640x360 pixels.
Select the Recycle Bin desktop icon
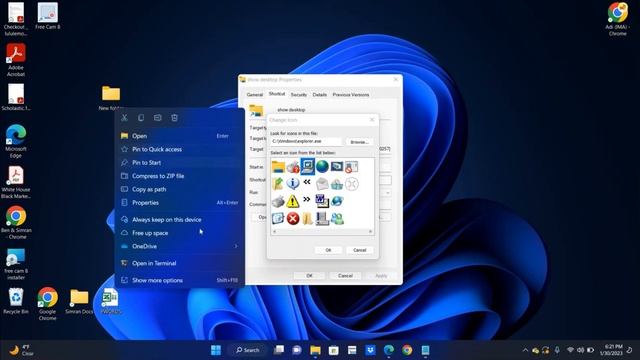(x=16, y=301)
